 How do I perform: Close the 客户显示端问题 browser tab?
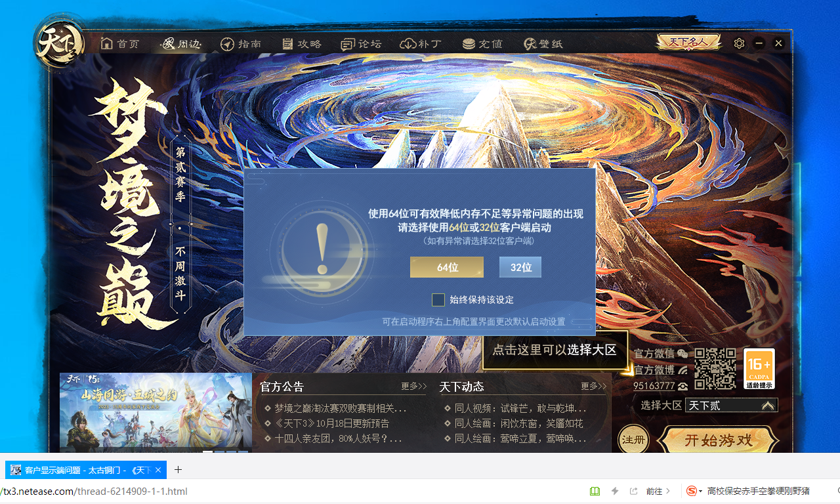(x=158, y=470)
